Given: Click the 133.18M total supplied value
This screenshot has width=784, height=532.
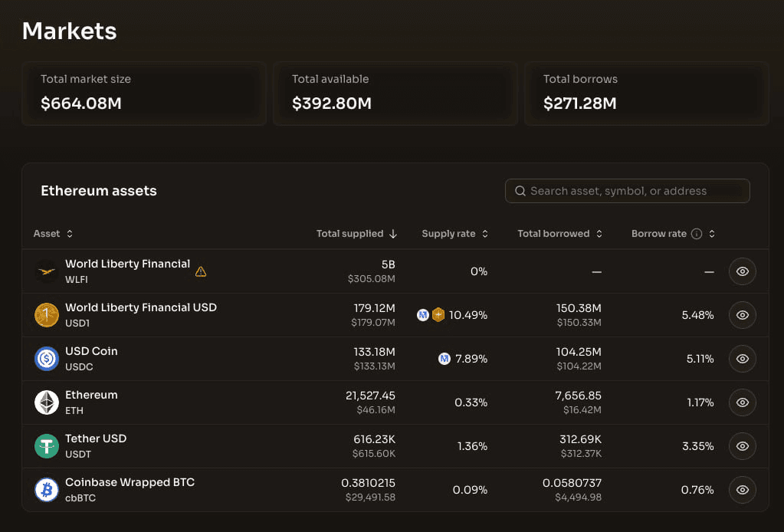Looking at the screenshot, I should tap(375, 352).
